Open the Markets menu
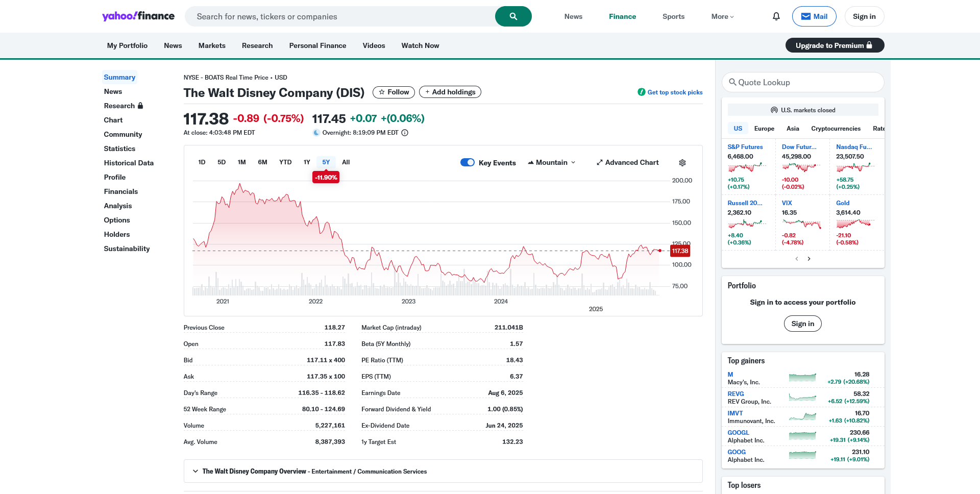The width and height of the screenshot is (980, 494). [x=212, y=45]
